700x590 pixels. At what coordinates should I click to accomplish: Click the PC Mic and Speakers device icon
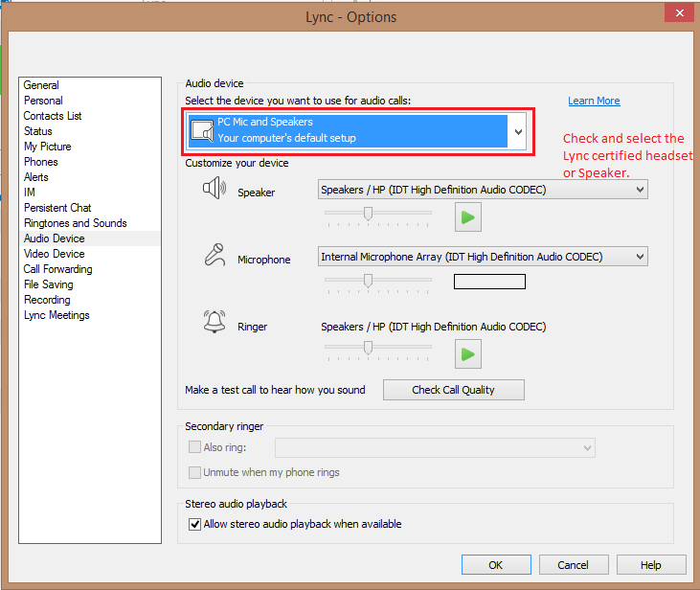coord(202,131)
